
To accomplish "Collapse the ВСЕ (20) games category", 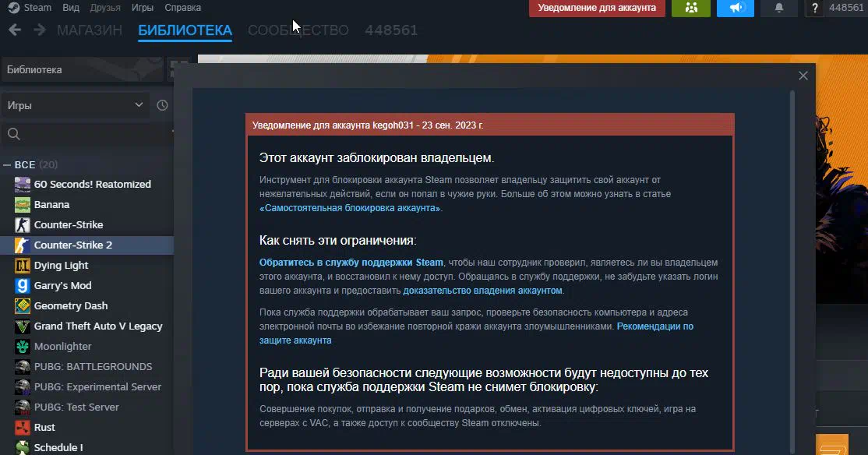I will pyautogui.click(x=7, y=165).
